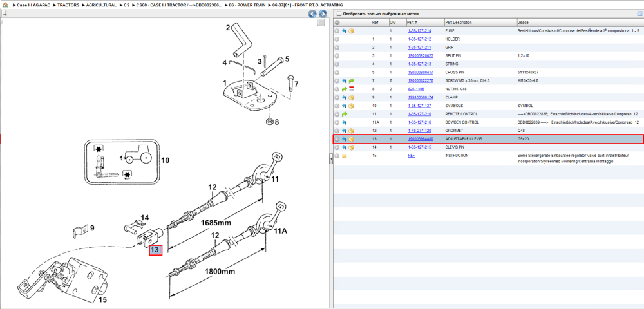Click the box icon in SYMBOLS row
The width and height of the screenshot is (644, 309).
point(352,106)
